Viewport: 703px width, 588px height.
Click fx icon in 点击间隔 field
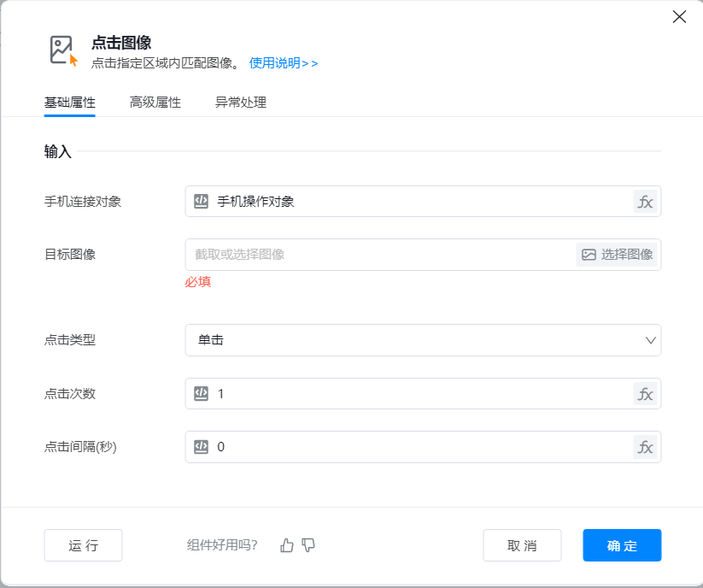pyautogui.click(x=646, y=447)
